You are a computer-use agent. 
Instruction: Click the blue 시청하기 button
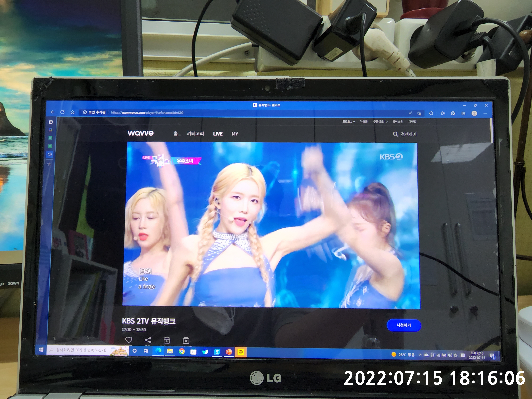[404, 325]
